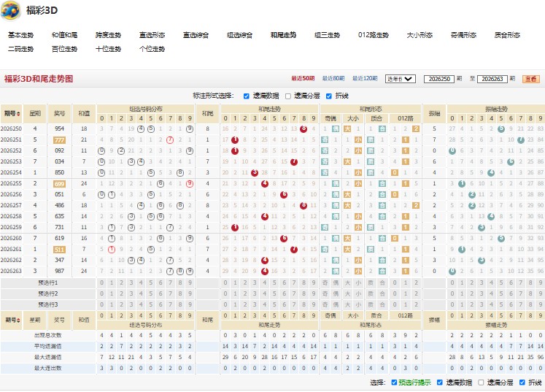
Task: Open 奇偶形态 chart
Action: (464, 35)
